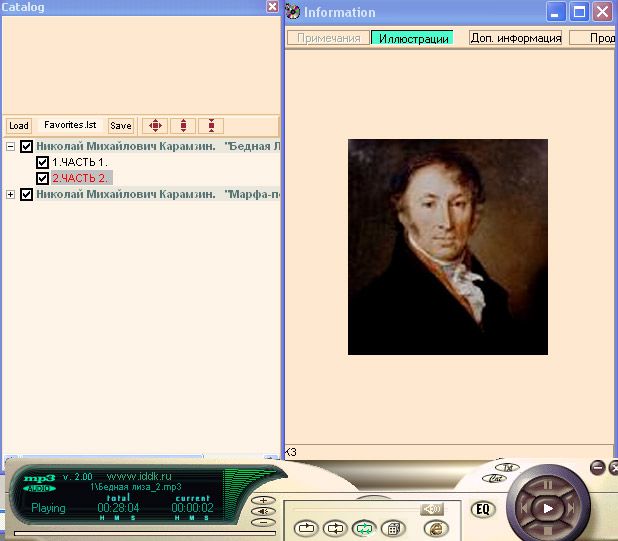The width and height of the screenshot is (618, 541).
Task: Click the volume minus button
Action: (x=262, y=522)
